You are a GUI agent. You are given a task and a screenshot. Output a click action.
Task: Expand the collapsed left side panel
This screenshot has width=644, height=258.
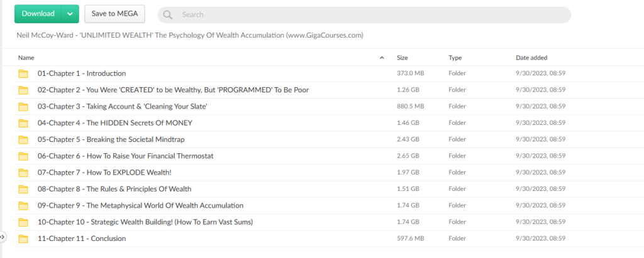[x=3, y=237]
